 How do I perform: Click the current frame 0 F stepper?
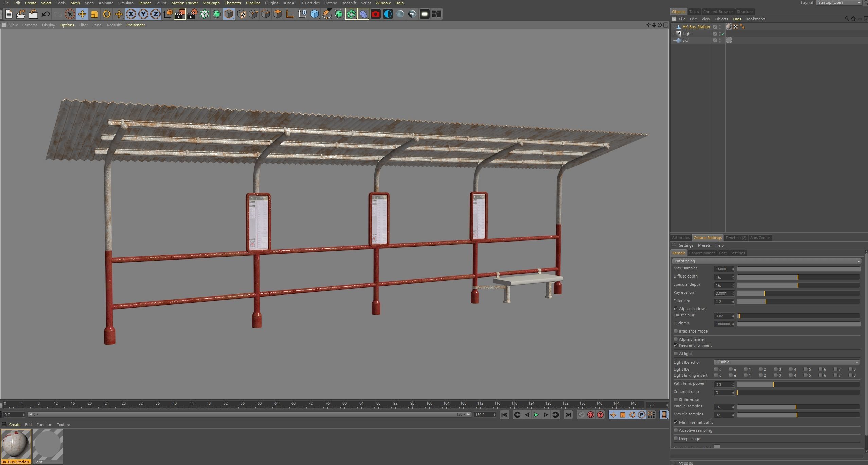pyautogui.click(x=23, y=415)
